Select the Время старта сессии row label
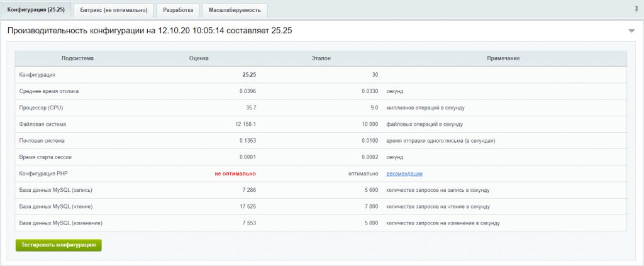This screenshot has height=266, width=644. 45,157
